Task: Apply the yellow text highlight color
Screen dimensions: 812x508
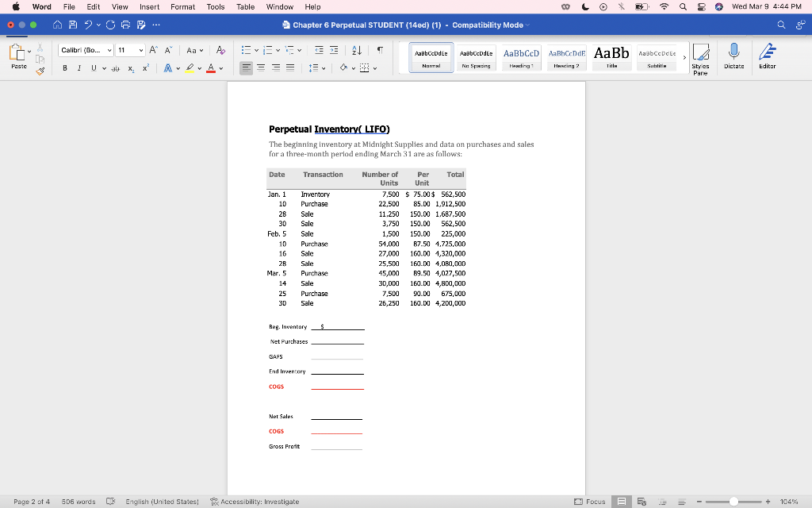Action: pyautogui.click(x=190, y=68)
